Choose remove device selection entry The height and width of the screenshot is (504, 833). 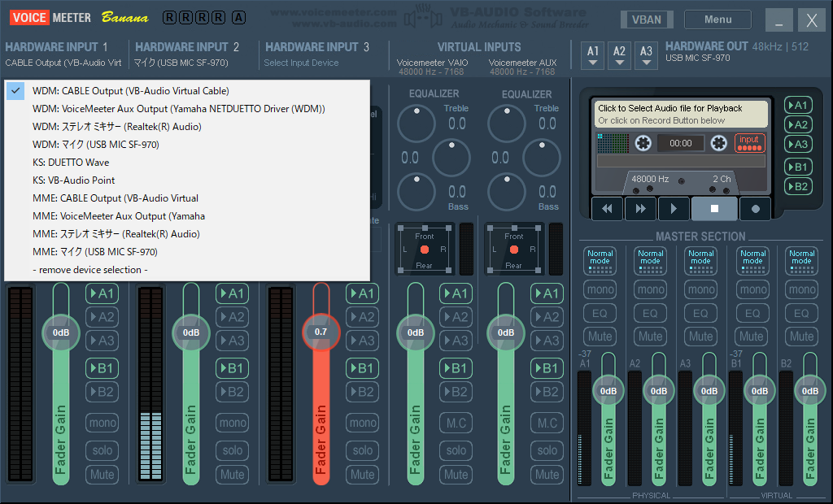(x=187, y=270)
